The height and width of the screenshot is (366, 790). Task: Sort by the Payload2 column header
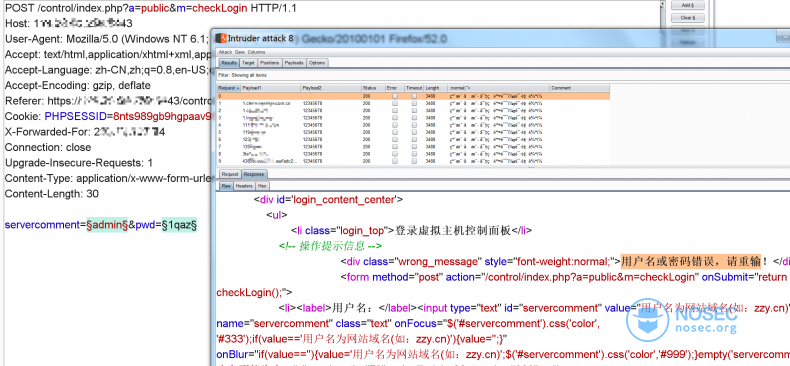point(331,88)
